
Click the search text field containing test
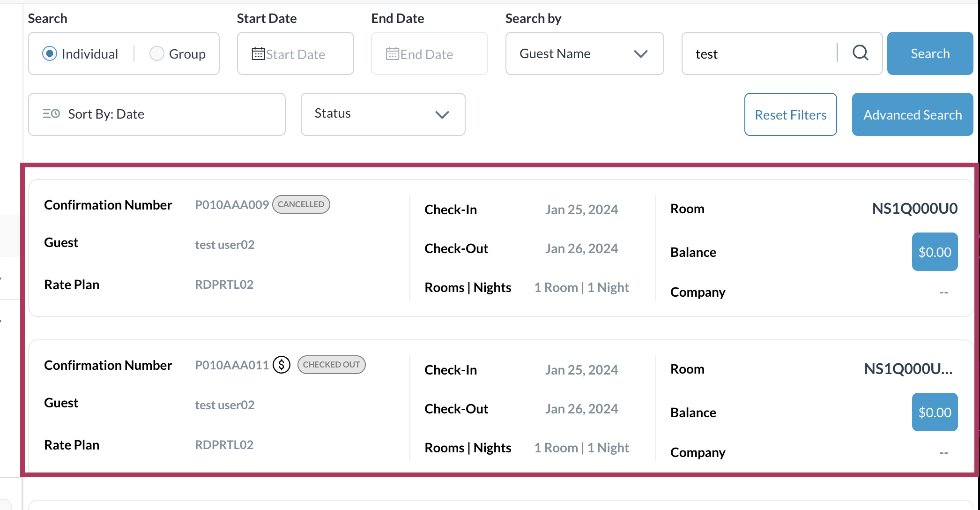click(x=759, y=54)
